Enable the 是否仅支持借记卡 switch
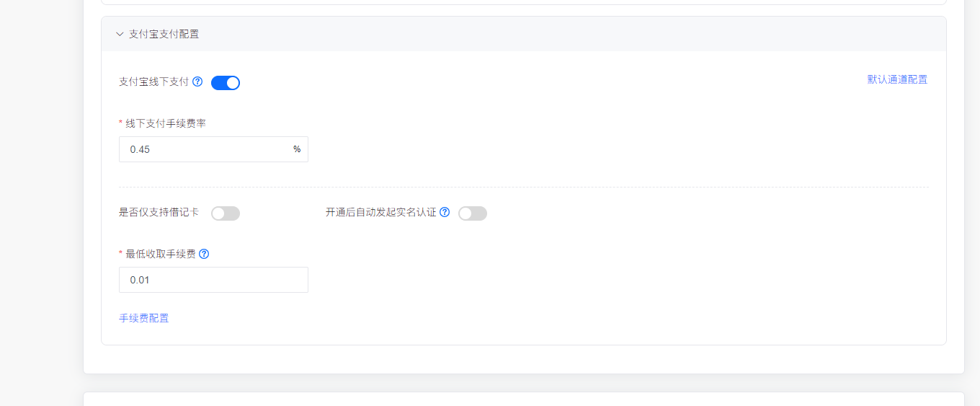Image resolution: width=980 pixels, height=406 pixels. point(226,213)
